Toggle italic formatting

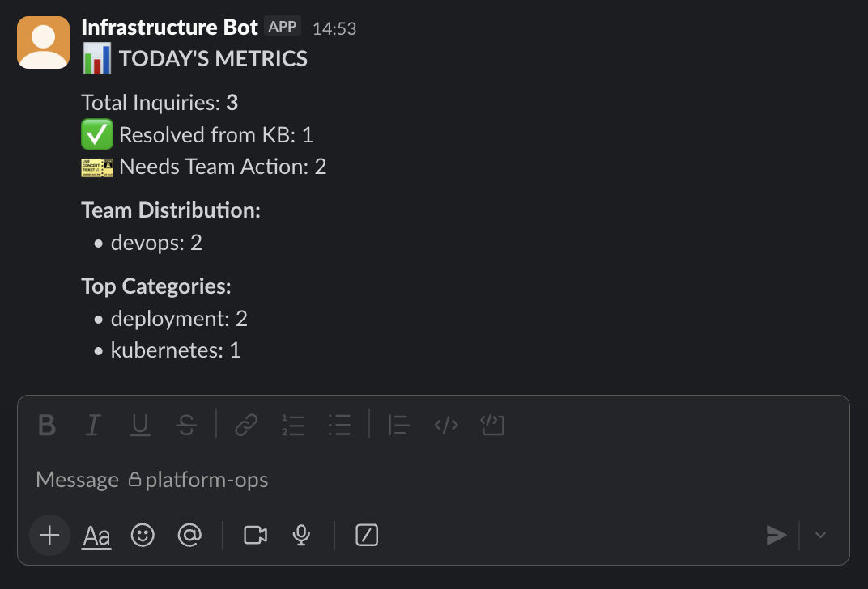(x=92, y=425)
